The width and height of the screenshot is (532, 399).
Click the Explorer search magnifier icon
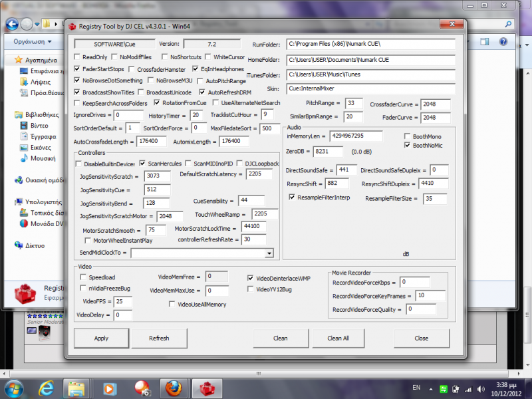click(508, 24)
